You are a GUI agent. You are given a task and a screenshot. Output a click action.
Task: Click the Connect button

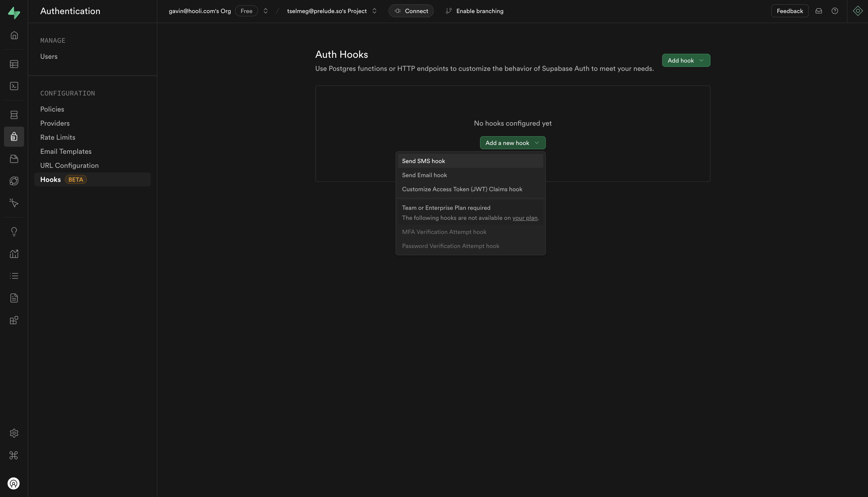click(411, 11)
